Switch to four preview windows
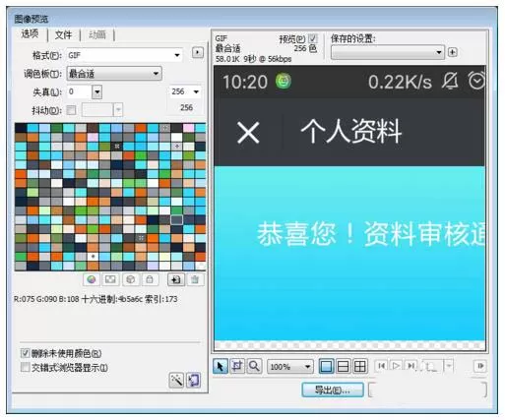The image size is (505, 420). pyautogui.click(x=360, y=366)
